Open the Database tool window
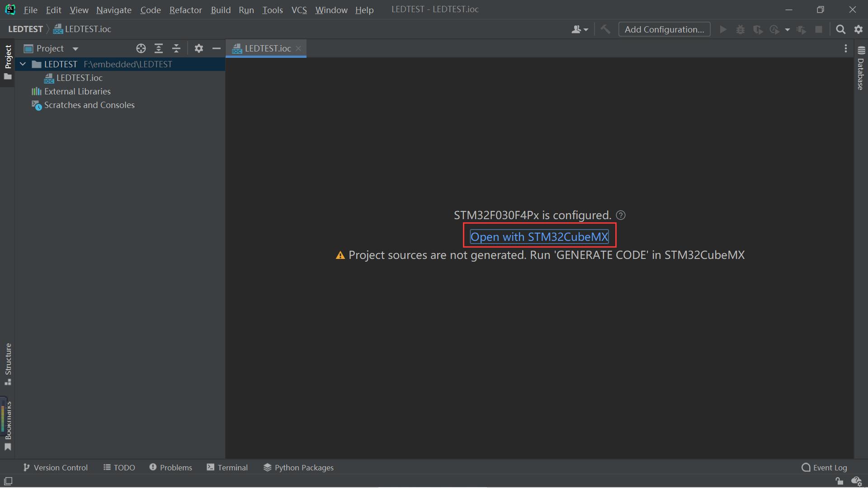 tap(861, 68)
